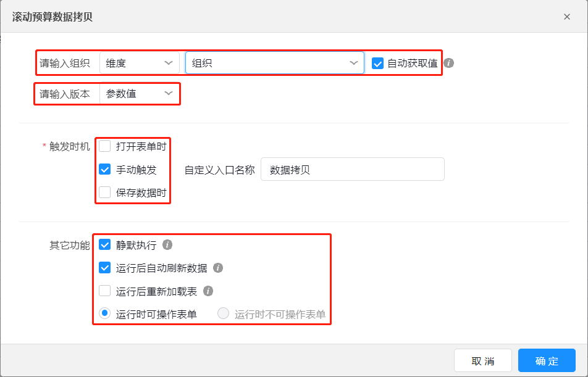
Task: Confirm with the 确定 button
Action: coord(547,361)
